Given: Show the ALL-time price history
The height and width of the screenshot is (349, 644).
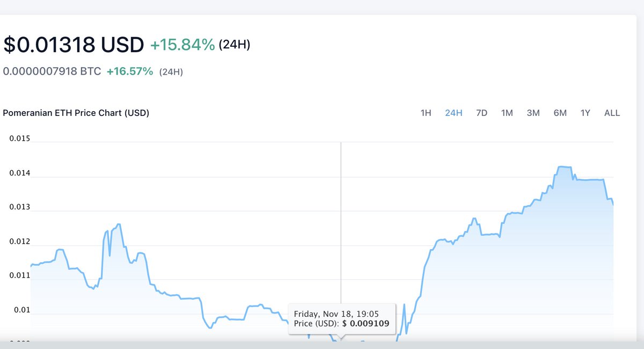Looking at the screenshot, I should pos(611,113).
